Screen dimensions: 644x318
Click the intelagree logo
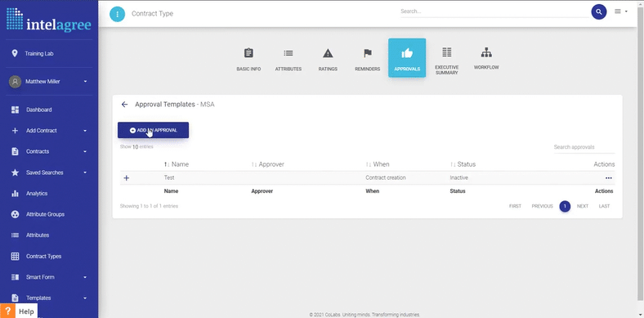coord(49,20)
